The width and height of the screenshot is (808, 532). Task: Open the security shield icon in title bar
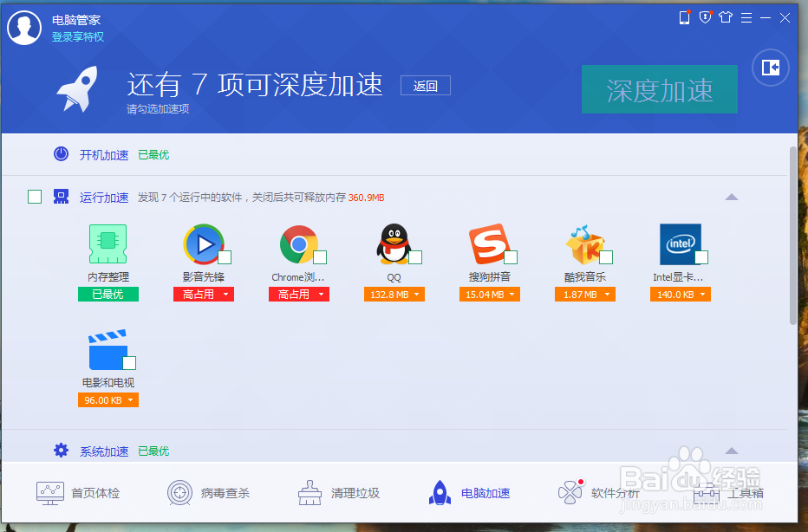pos(705,17)
